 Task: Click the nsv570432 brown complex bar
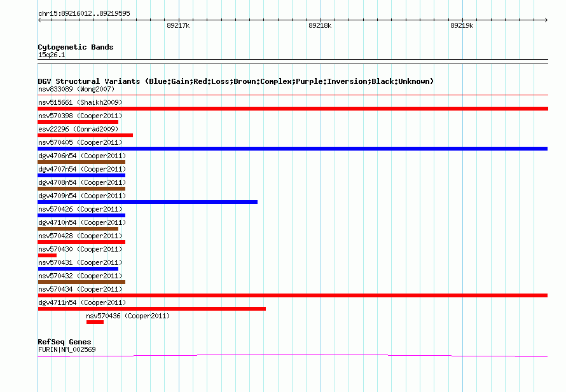click(81, 282)
